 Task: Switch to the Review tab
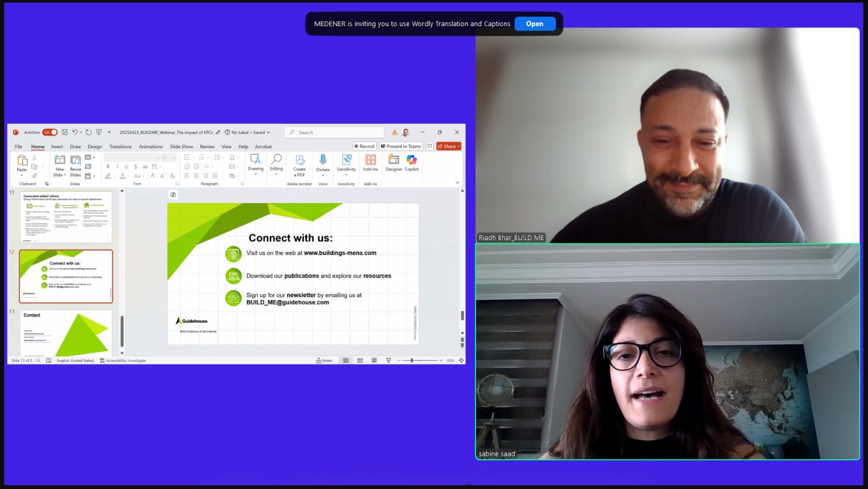click(207, 146)
